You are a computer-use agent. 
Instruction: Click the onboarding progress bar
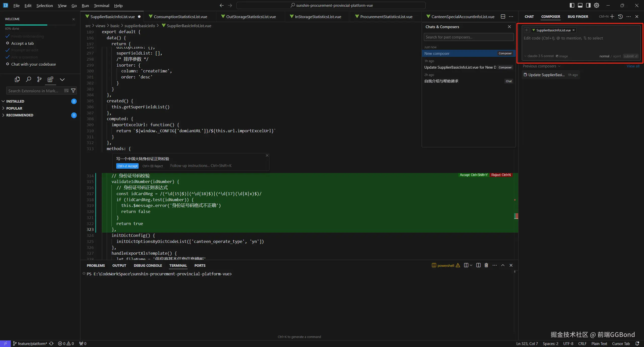tap(40, 25)
